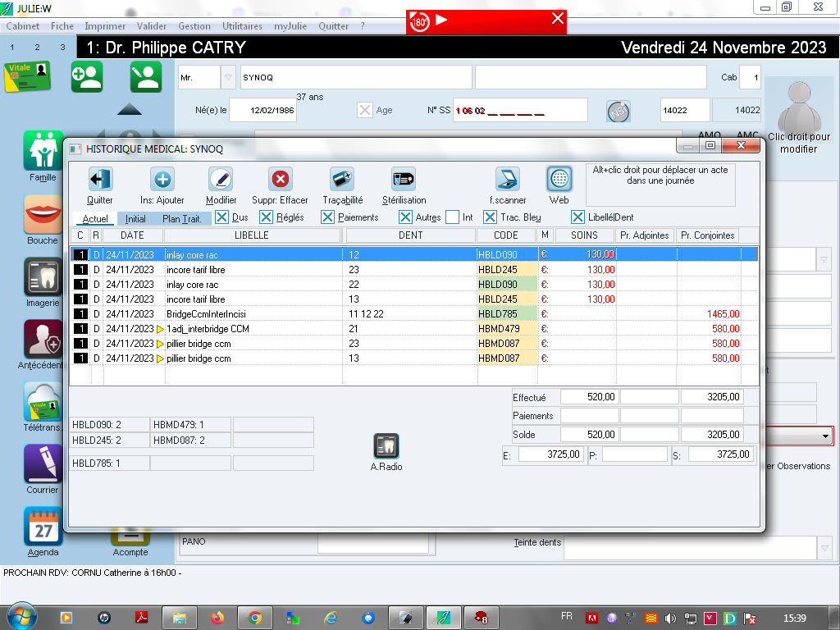Enable the Int checkbox

453,217
